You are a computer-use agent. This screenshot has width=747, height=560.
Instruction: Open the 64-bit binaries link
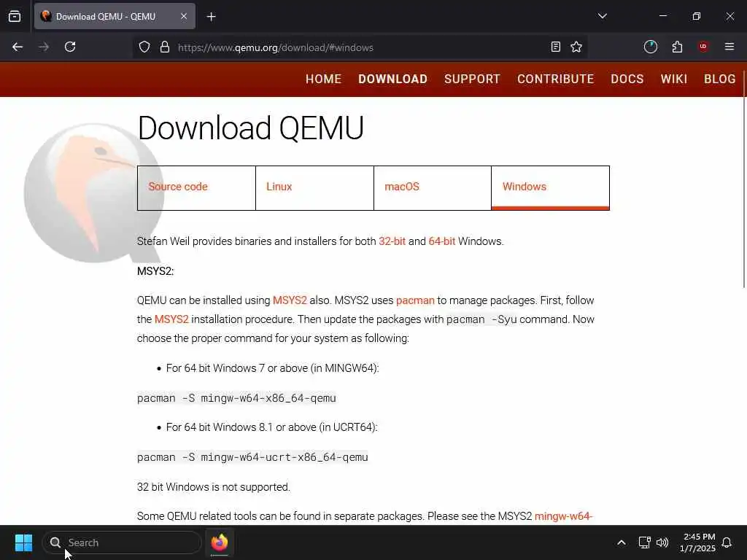[441, 241]
